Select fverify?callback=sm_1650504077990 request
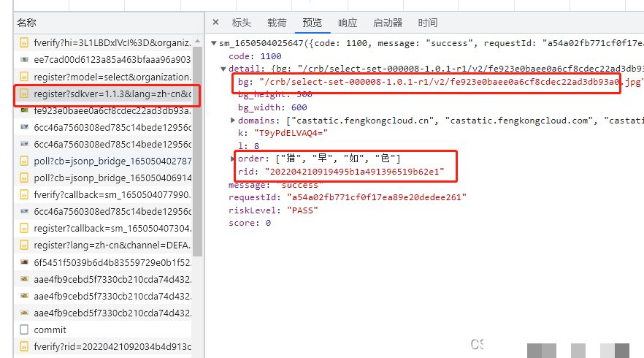This screenshot has height=358, width=644. (103, 194)
